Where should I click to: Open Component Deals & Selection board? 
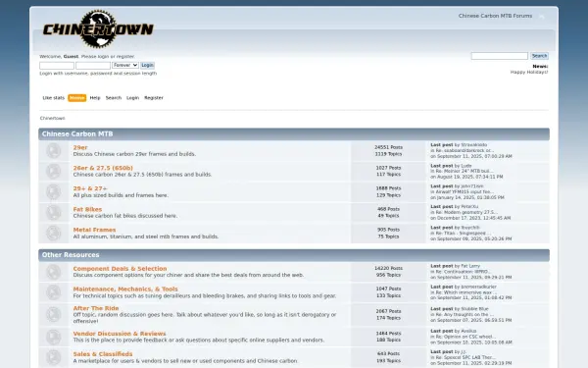[120, 269]
